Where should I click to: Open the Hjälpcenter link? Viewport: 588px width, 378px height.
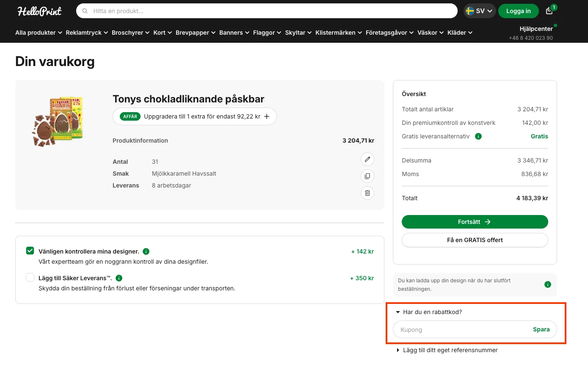click(x=536, y=29)
